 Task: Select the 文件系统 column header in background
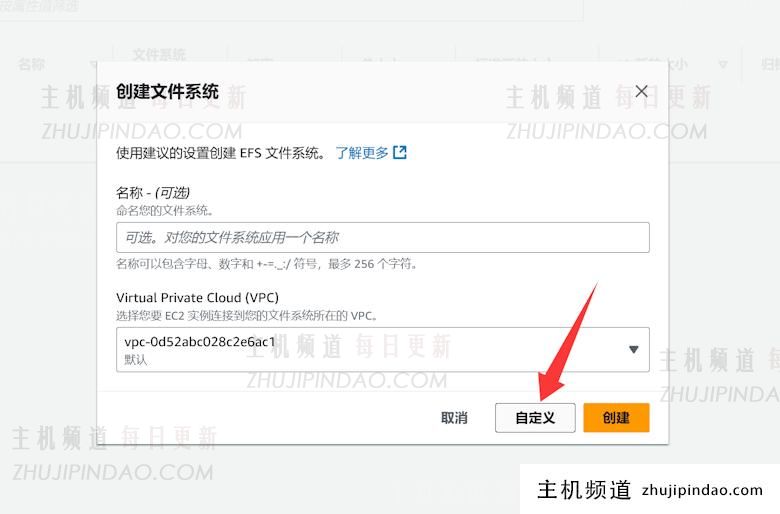160,55
